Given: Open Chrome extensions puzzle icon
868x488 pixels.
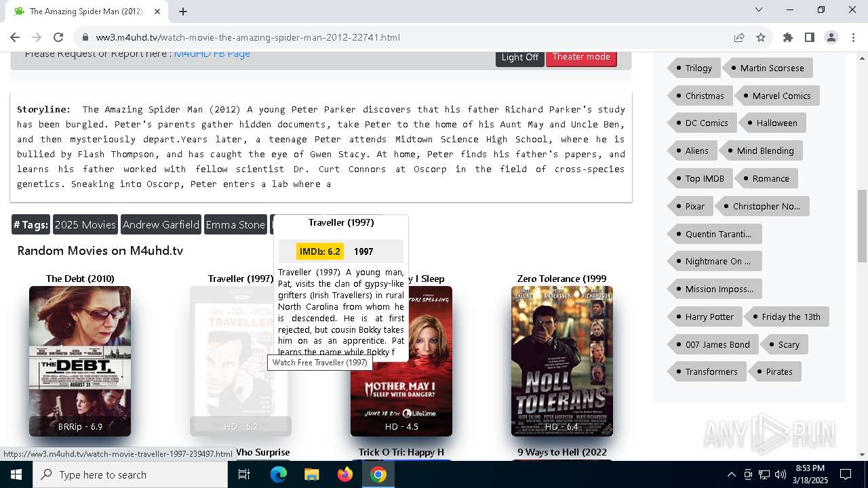Looking at the screenshot, I should [x=788, y=37].
